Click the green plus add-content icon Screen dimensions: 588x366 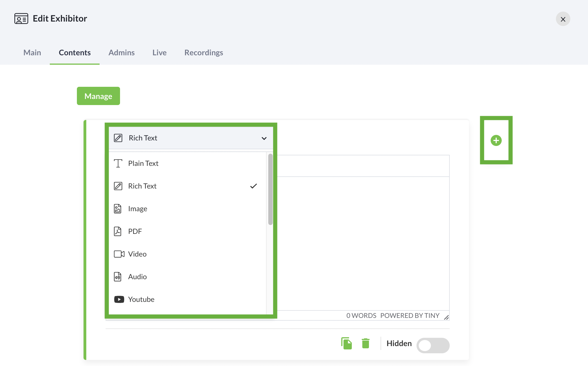click(496, 140)
